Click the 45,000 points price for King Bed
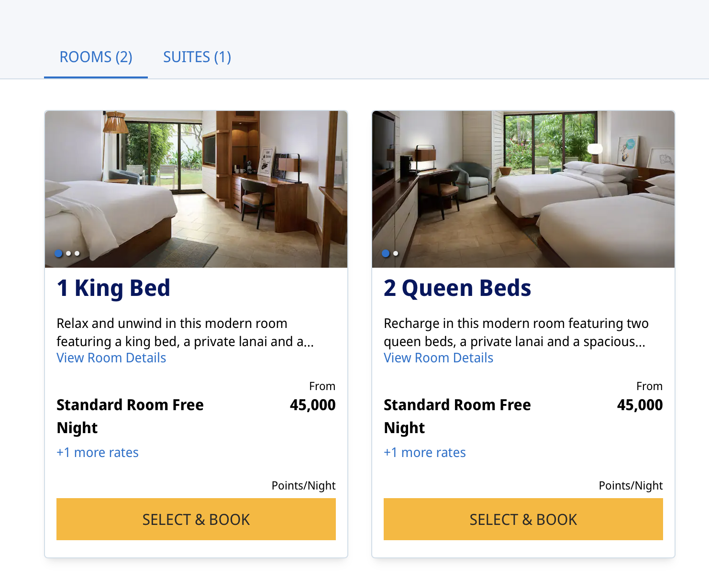The image size is (709, 588). pos(312,405)
